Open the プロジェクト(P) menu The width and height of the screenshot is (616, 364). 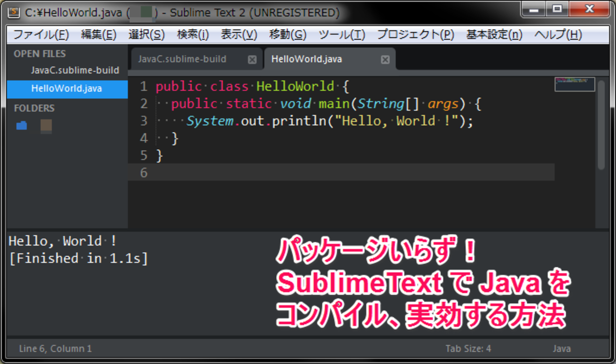tap(416, 35)
